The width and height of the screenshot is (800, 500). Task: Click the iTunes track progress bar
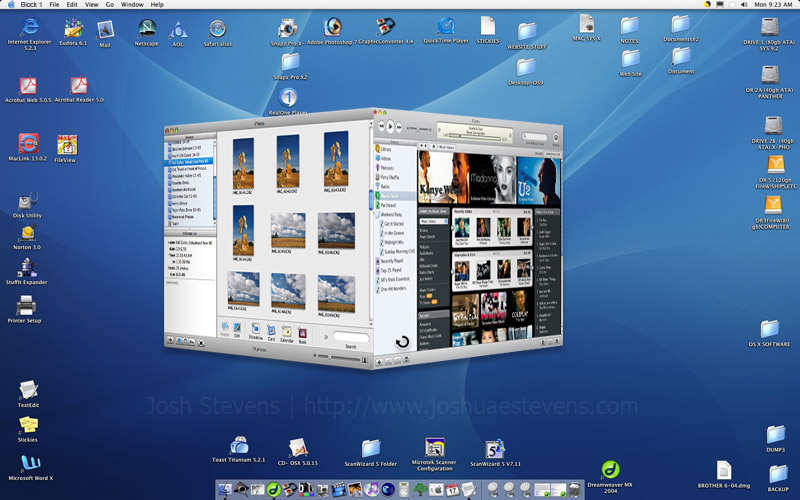[474, 137]
